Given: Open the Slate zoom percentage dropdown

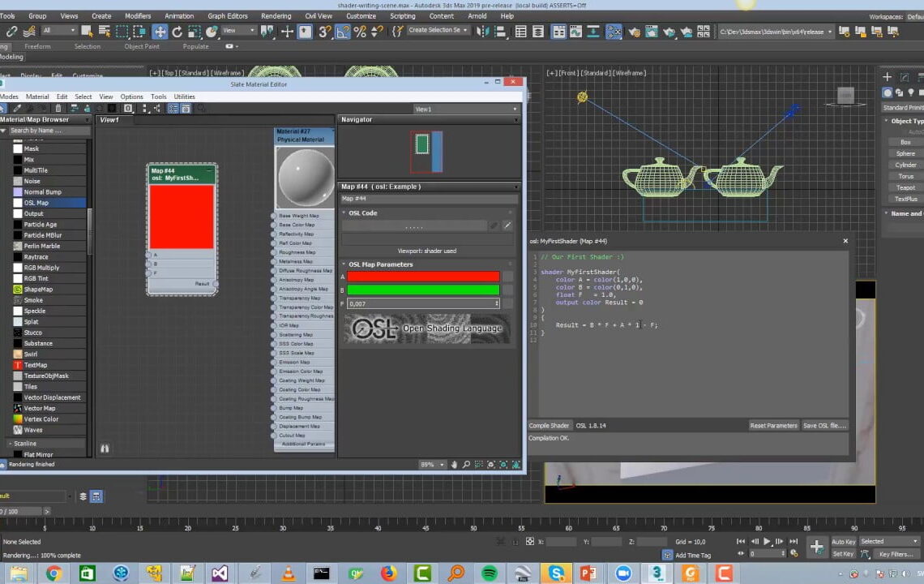Looking at the screenshot, I should point(432,465).
